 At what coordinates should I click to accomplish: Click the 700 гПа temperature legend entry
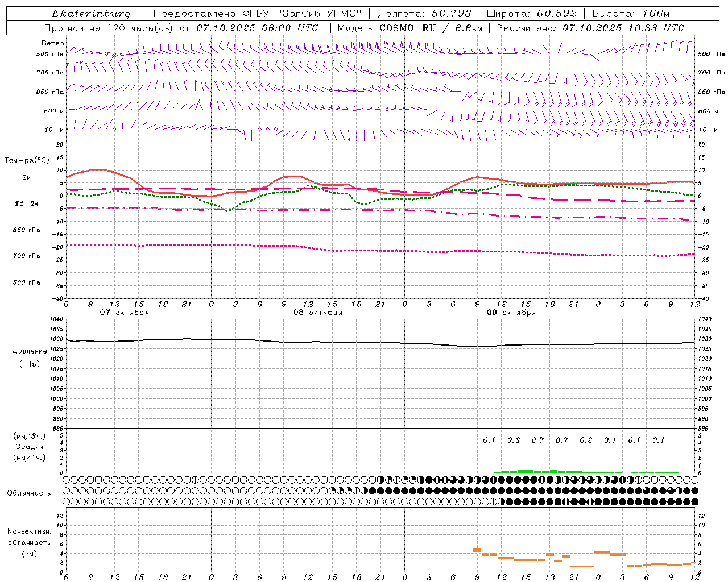click(27, 256)
